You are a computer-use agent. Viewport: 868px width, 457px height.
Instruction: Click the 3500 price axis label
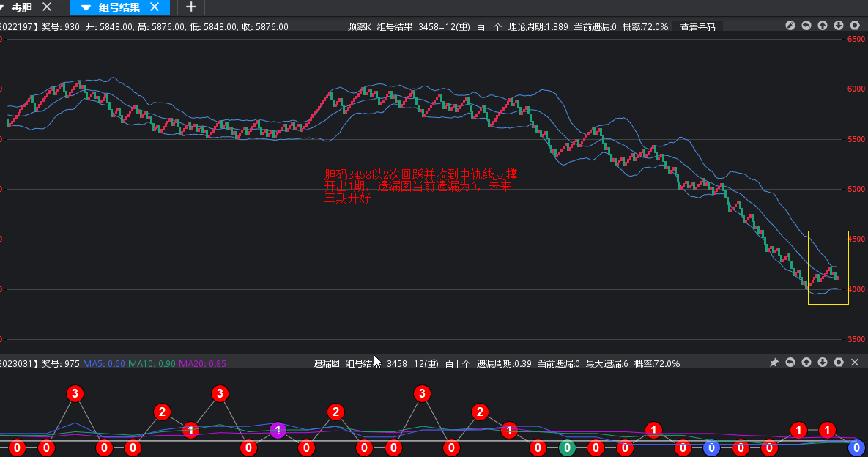click(856, 339)
